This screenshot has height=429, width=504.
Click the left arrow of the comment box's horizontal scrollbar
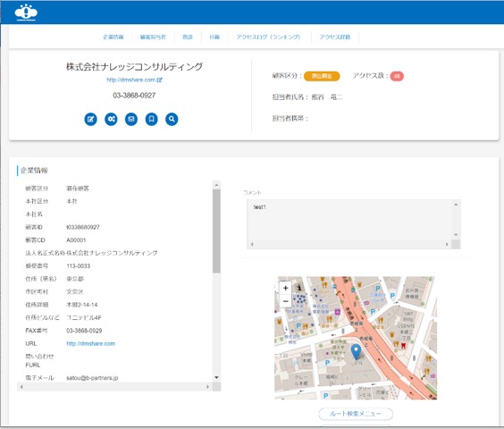click(252, 244)
